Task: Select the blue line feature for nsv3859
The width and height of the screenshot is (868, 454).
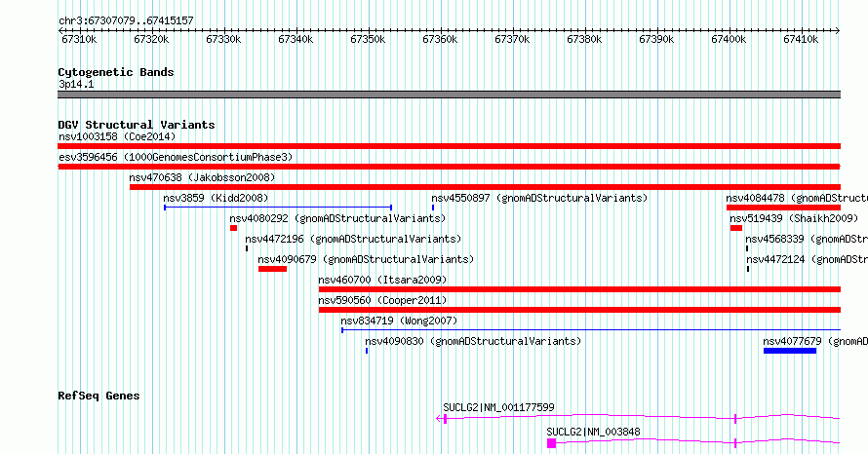Action: pyautogui.click(x=278, y=208)
